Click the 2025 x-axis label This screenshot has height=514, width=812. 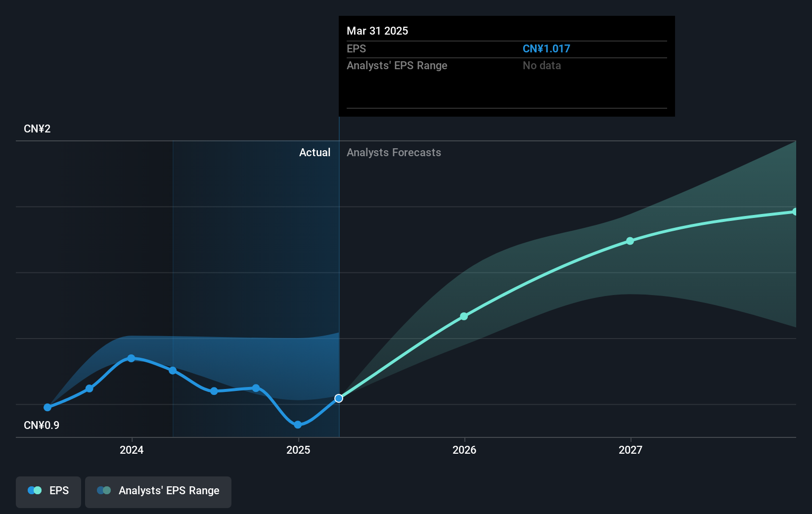click(x=298, y=450)
